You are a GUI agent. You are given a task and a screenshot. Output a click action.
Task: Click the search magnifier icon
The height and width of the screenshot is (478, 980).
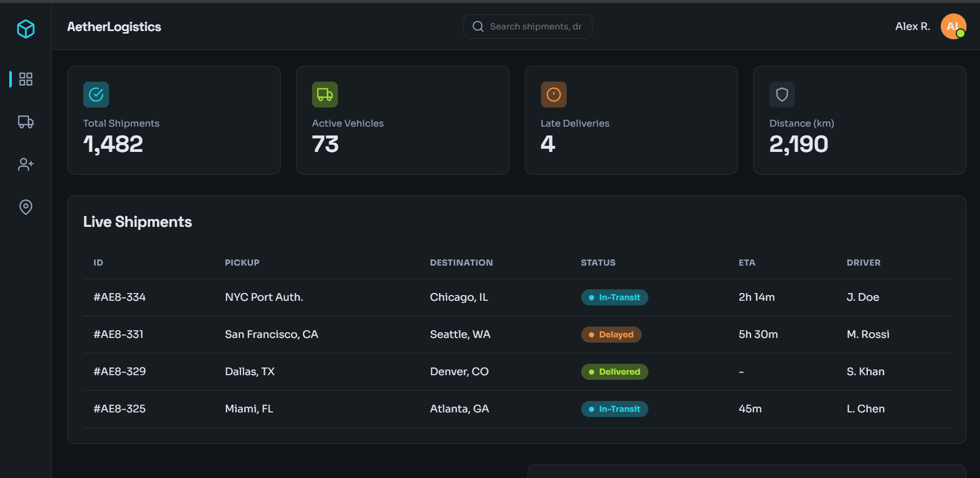coord(478,26)
